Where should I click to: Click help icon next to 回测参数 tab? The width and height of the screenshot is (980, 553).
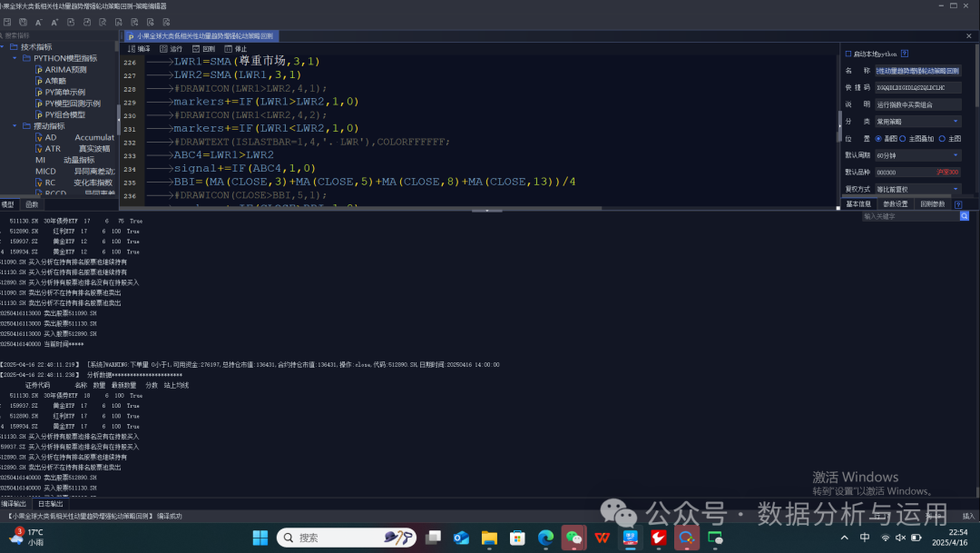pyautogui.click(x=958, y=204)
